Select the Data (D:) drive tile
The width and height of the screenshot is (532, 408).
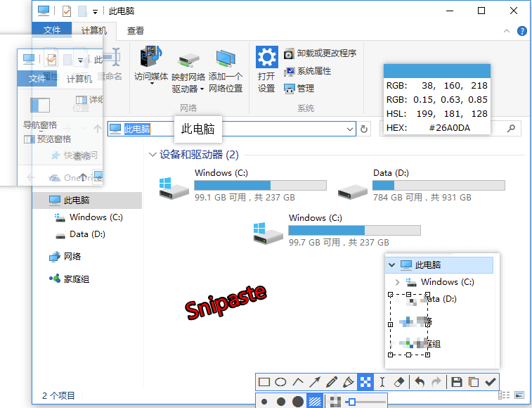(x=422, y=186)
